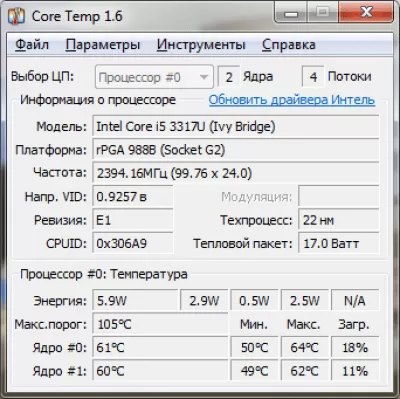Click the Мин. column header

254,324
